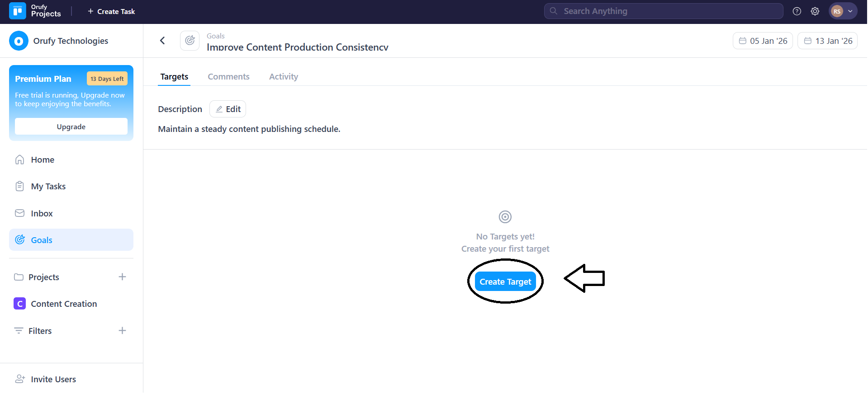Open My Tasks in sidebar
The image size is (868, 394).
(48, 187)
